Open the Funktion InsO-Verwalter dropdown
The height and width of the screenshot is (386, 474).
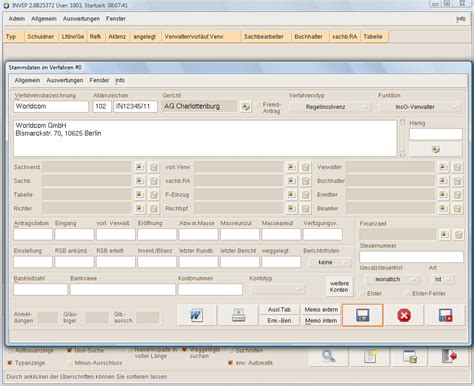click(419, 107)
